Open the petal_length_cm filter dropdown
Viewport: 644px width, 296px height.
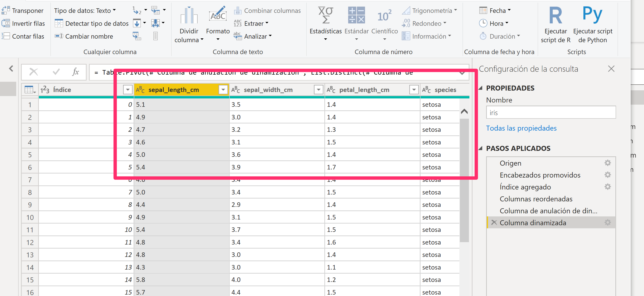click(414, 90)
